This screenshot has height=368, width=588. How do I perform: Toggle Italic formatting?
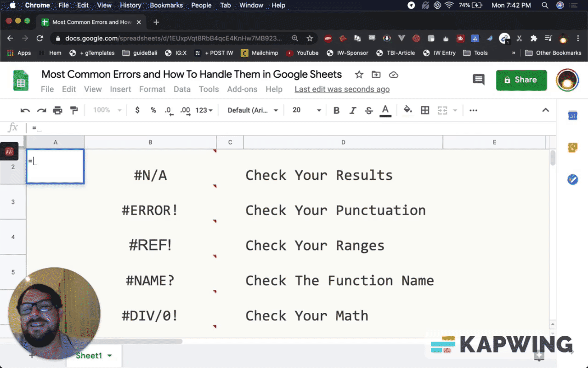click(353, 110)
